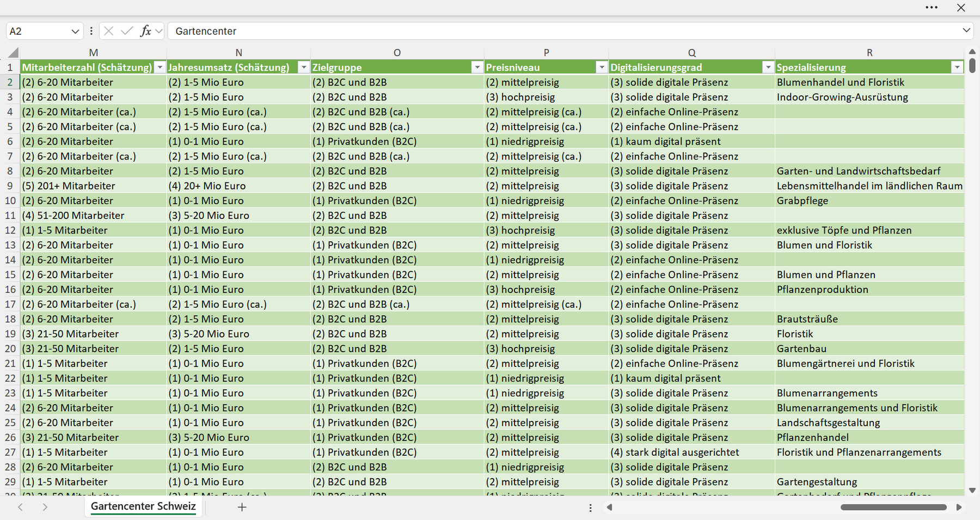The image size is (980, 520).
Task: Click the vertical scrollbar up arrow
Action: (972, 52)
